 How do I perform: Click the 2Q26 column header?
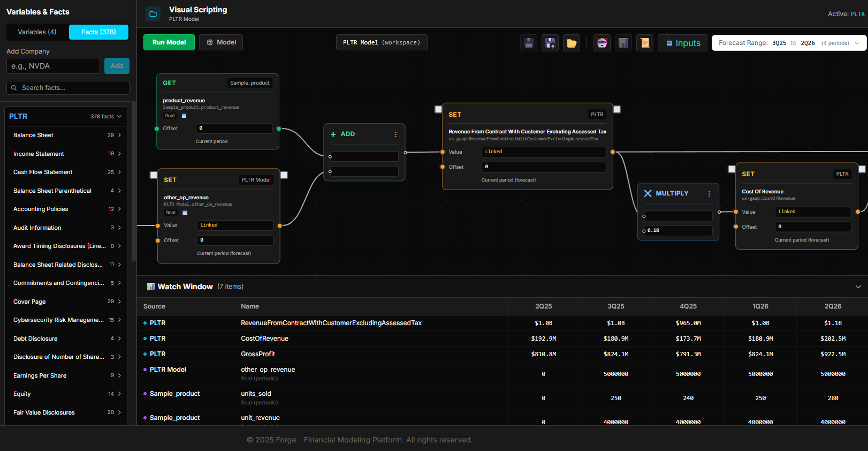point(833,306)
